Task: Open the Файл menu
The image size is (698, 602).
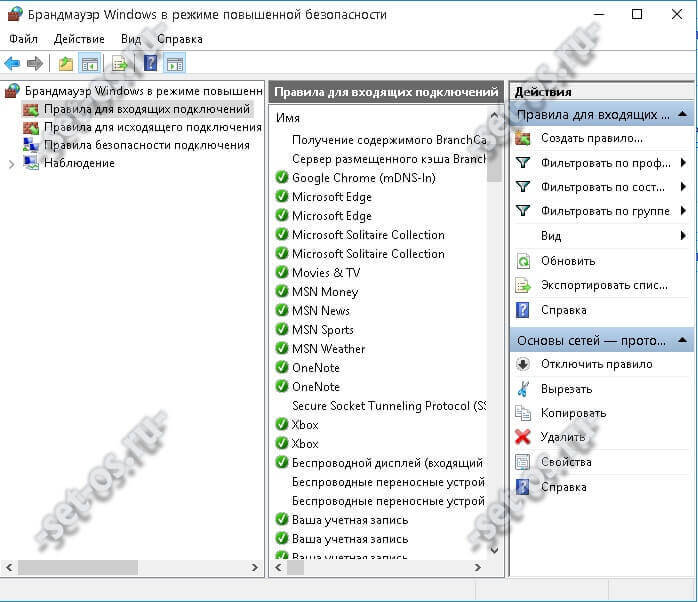Action: [x=23, y=39]
